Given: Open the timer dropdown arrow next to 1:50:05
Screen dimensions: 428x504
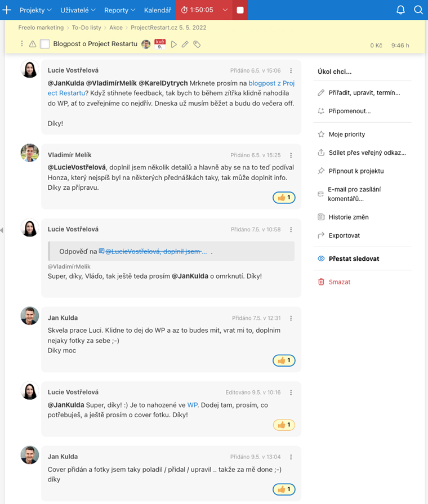Looking at the screenshot, I should (225, 10).
